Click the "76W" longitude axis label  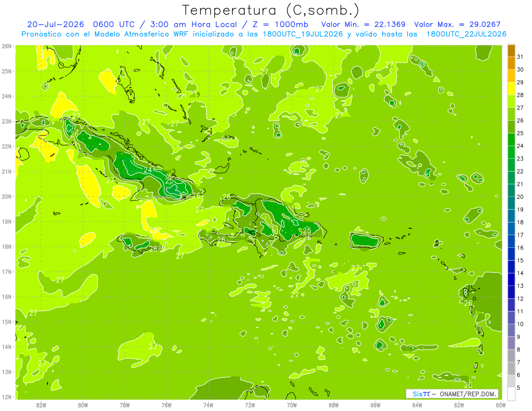(166, 405)
